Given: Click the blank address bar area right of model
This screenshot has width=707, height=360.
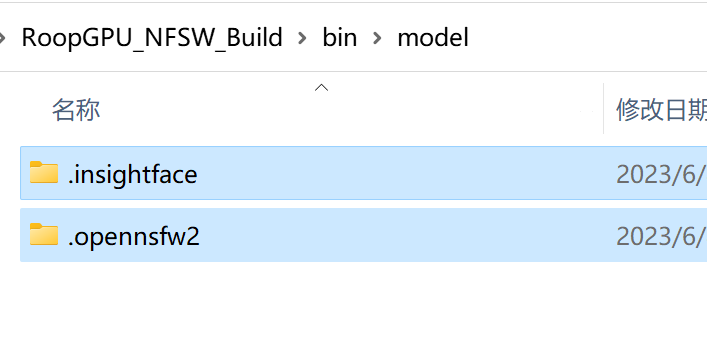Looking at the screenshot, I should coord(586,37).
